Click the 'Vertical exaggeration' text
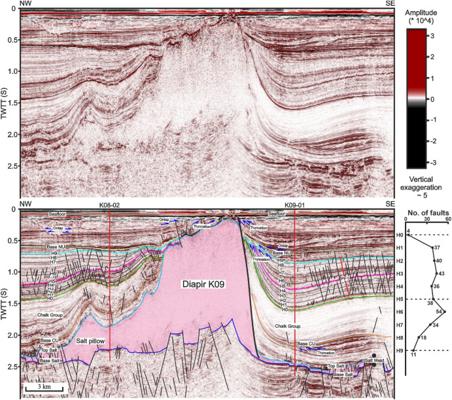The height and width of the screenshot is (400, 452). pyautogui.click(x=424, y=183)
